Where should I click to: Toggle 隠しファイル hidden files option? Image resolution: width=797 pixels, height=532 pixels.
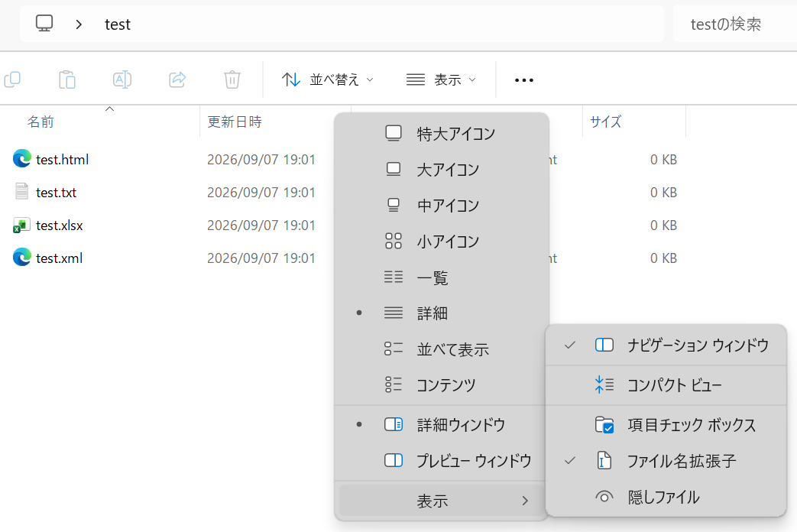666,497
